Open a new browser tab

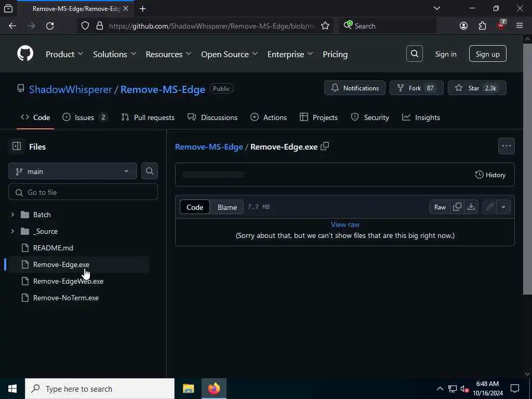[x=142, y=9]
